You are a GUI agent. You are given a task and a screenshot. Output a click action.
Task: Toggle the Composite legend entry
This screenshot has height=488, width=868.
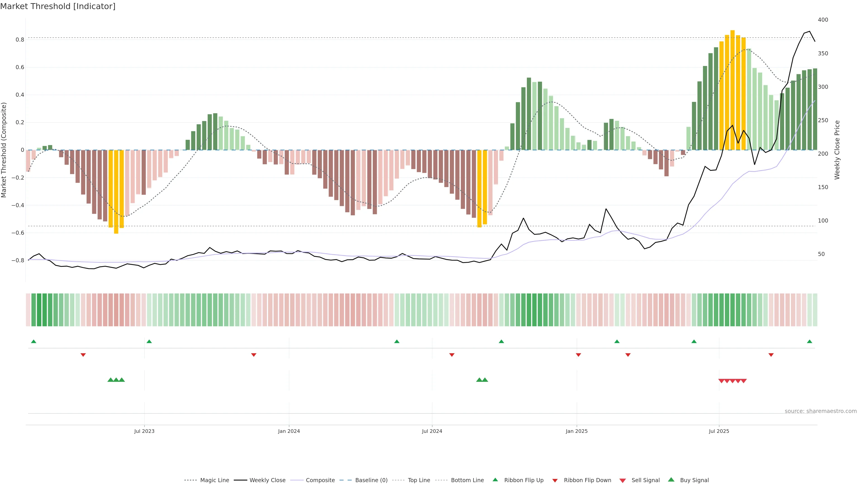coord(320,480)
